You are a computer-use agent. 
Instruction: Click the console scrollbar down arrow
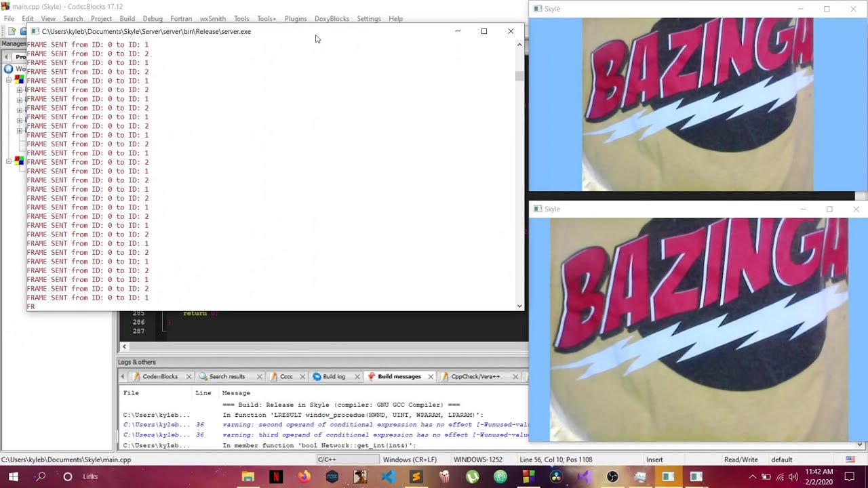[x=519, y=306]
